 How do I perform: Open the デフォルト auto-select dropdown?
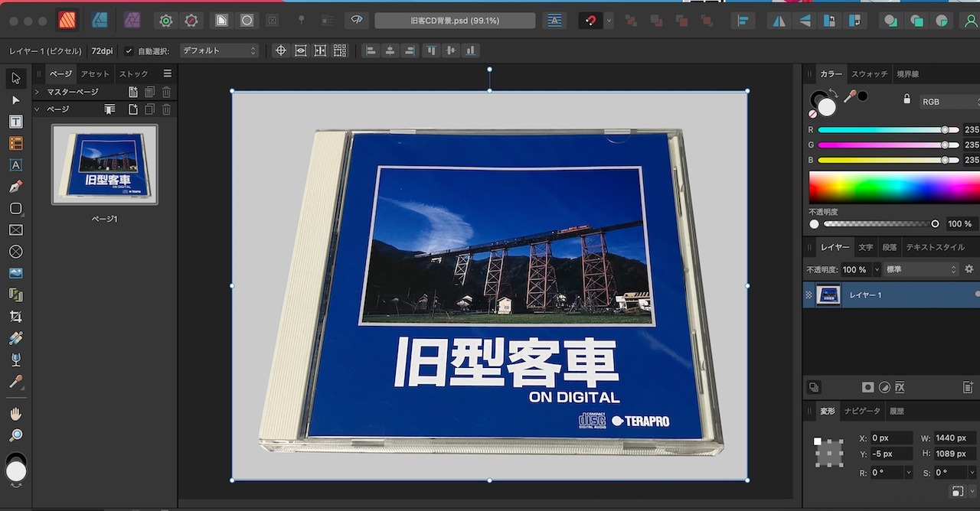tap(219, 51)
